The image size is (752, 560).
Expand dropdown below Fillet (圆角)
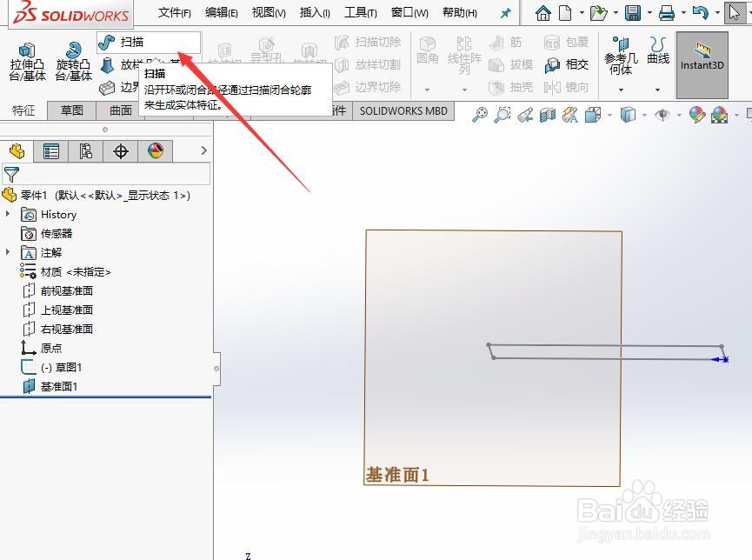point(428,90)
